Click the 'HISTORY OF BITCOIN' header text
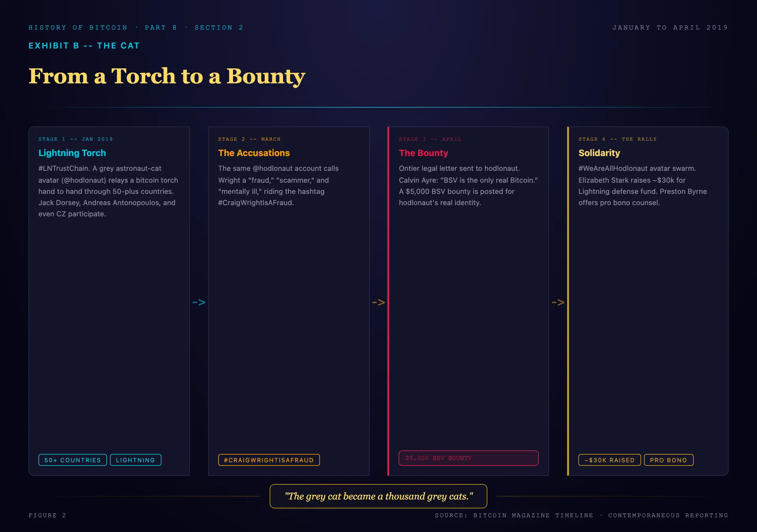The image size is (757, 532). tap(78, 28)
